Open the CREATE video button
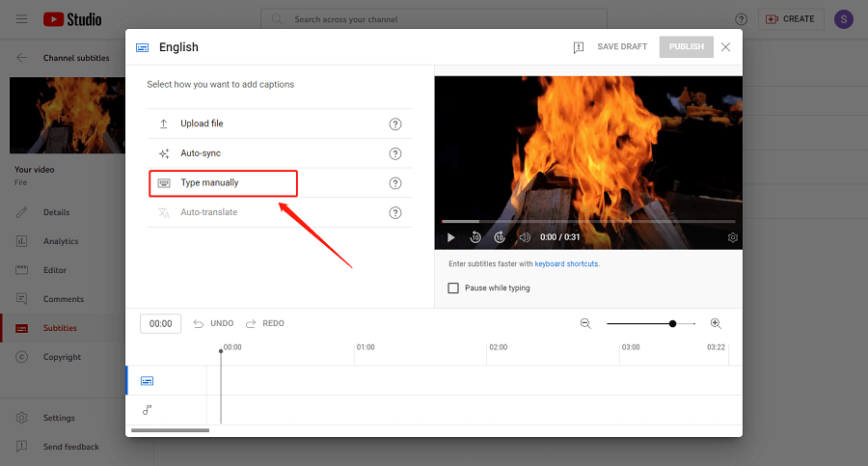Screen dimensions: 868x466 [791, 19]
